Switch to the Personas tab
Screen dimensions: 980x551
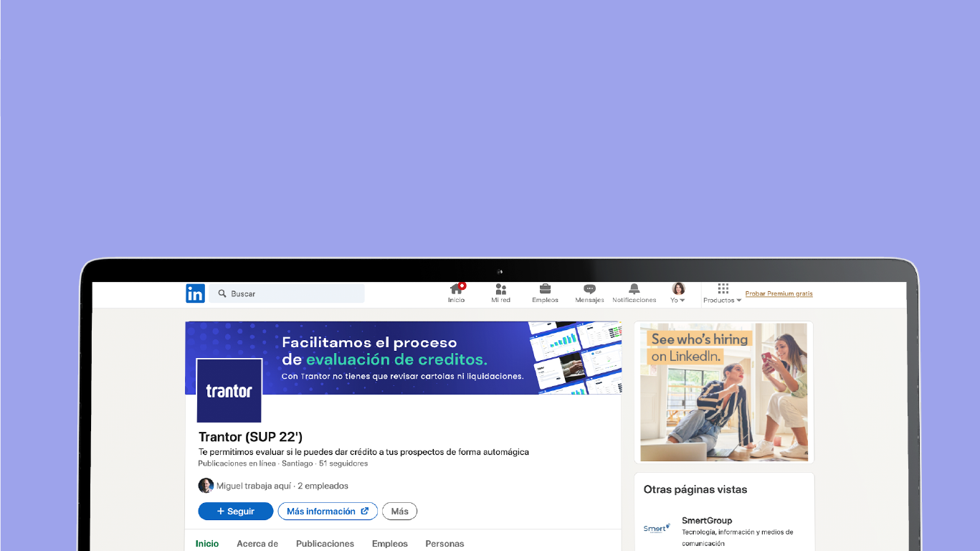[444, 544]
